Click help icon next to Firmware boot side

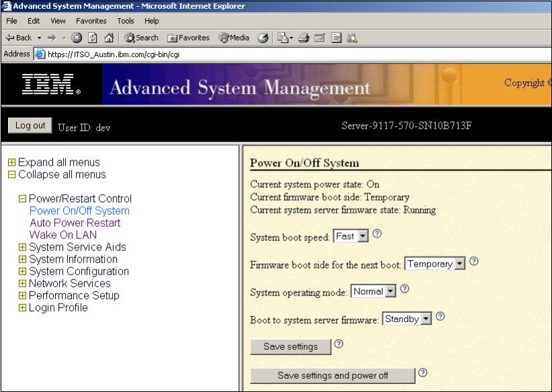[x=474, y=261]
